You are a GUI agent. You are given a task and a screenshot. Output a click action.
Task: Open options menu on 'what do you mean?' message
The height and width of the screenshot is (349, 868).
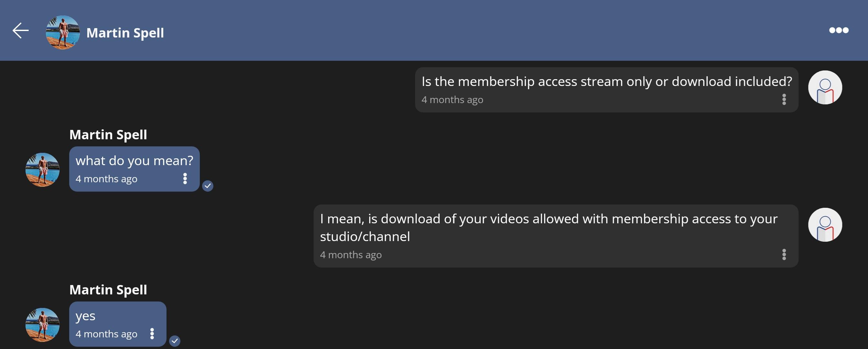185,179
